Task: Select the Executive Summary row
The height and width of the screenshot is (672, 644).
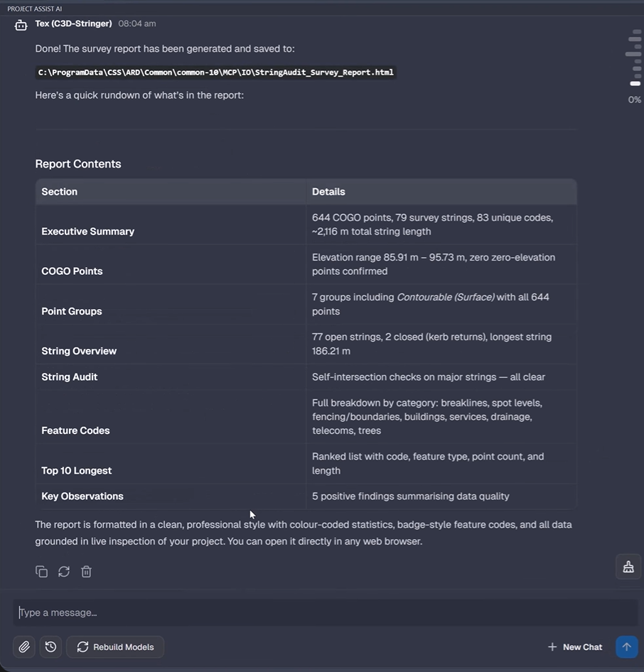Action: click(x=306, y=224)
